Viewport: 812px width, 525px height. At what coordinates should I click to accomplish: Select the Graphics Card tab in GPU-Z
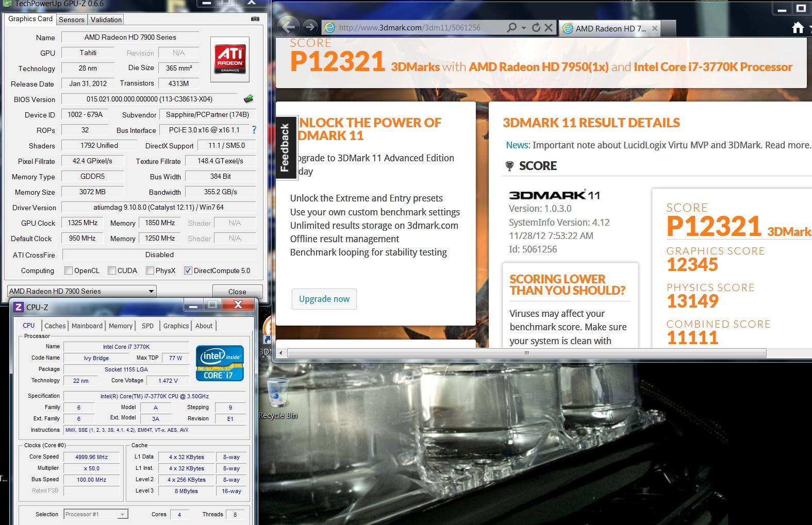(30, 19)
